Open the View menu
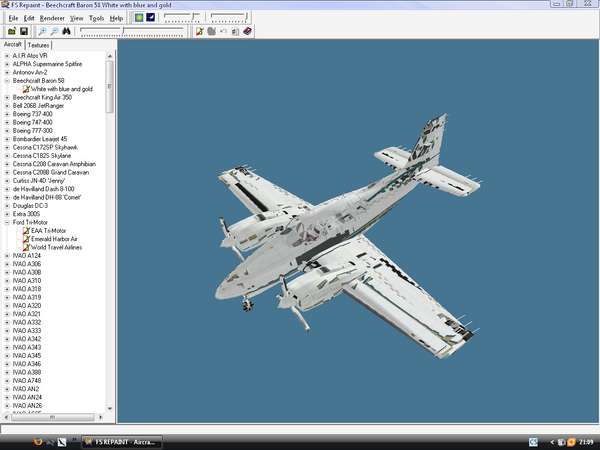The image size is (600, 450). [x=77, y=18]
